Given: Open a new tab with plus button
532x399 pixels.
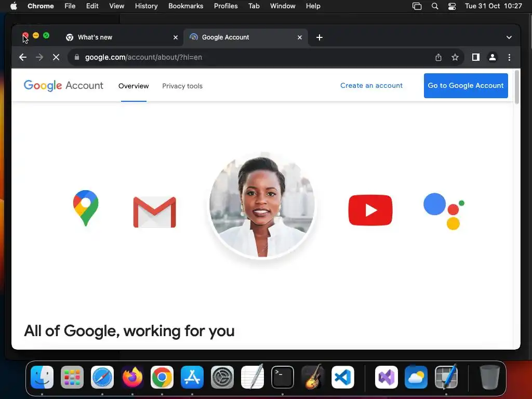Looking at the screenshot, I should pos(320,37).
